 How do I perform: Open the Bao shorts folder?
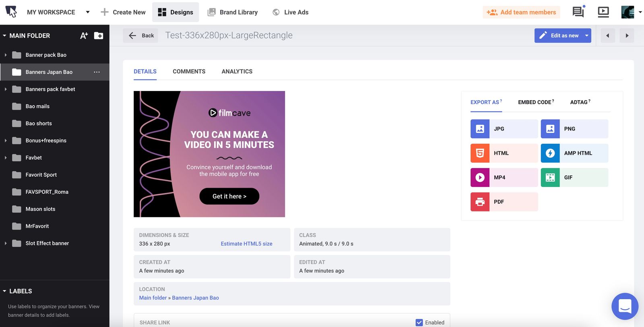tap(39, 123)
